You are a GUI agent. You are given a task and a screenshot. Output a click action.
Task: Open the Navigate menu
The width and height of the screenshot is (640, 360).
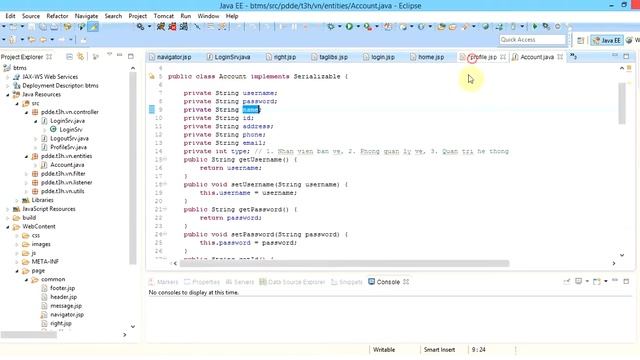click(x=86, y=16)
